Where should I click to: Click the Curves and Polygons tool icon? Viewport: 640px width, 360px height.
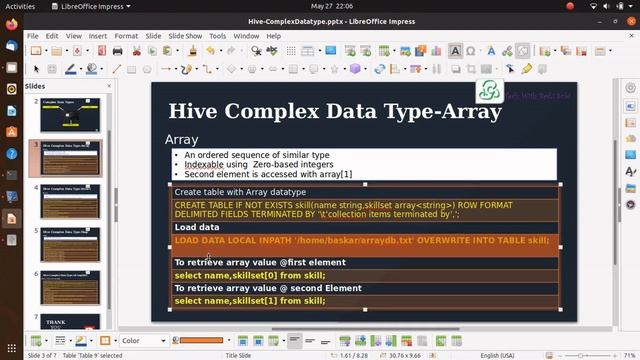click(187, 69)
